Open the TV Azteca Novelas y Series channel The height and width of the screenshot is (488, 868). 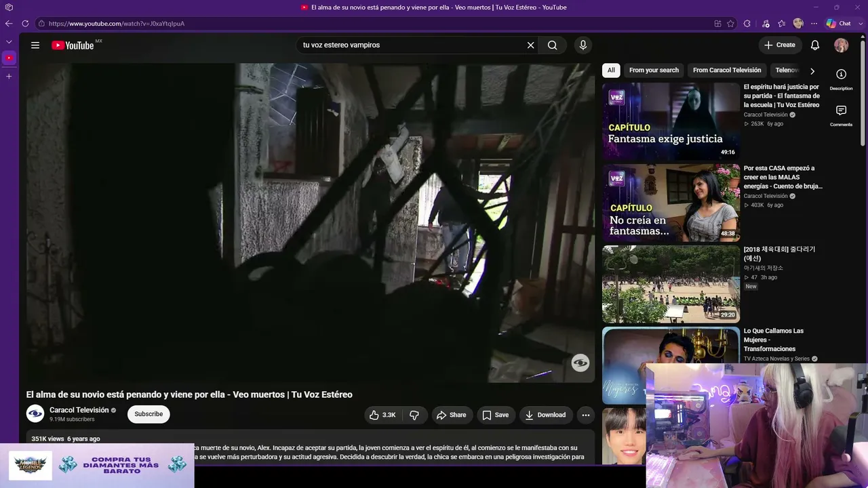(x=776, y=359)
